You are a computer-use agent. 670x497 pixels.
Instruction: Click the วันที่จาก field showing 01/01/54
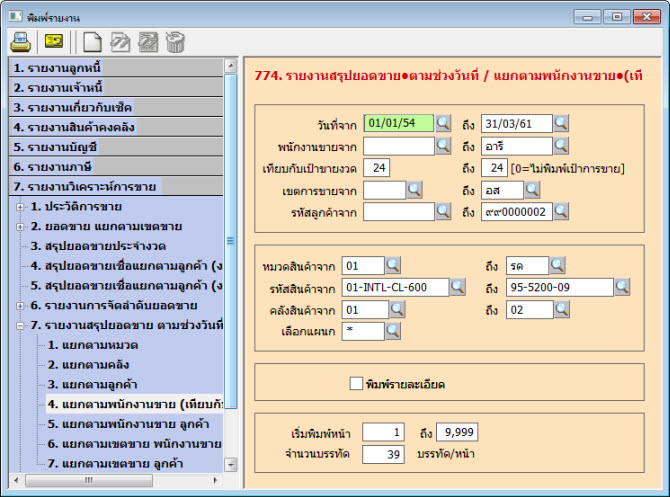click(x=399, y=124)
